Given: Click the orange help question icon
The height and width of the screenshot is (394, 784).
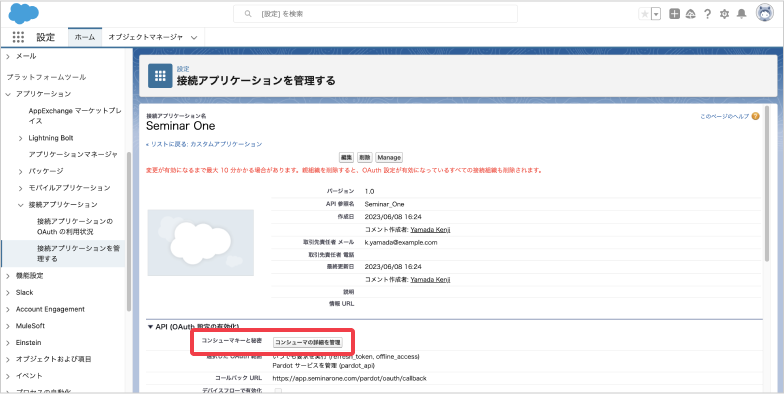Looking at the screenshot, I should click(x=756, y=116).
